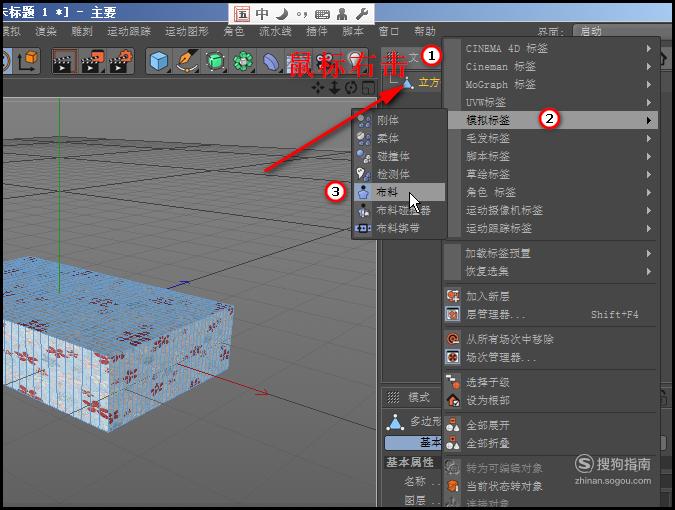The height and width of the screenshot is (510, 675).
Task: Open IME soft keyboard icon
Action: click(322, 14)
